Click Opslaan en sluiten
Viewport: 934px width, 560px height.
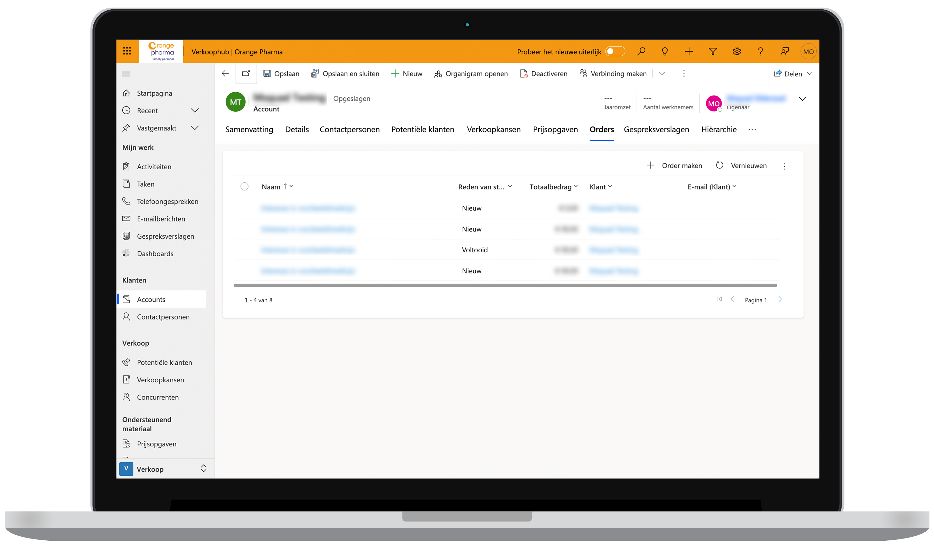(345, 74)
